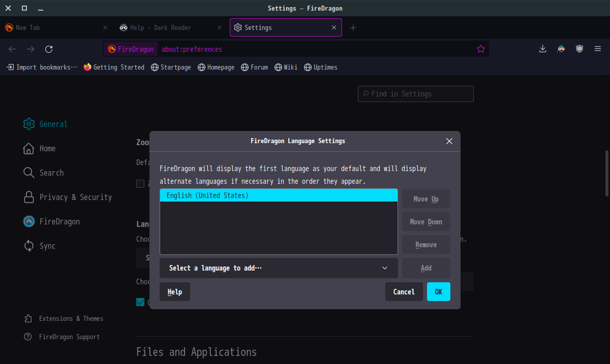Open Uptimes bookmark
This screenshot has width=610, height=364.
pos(320,67)
